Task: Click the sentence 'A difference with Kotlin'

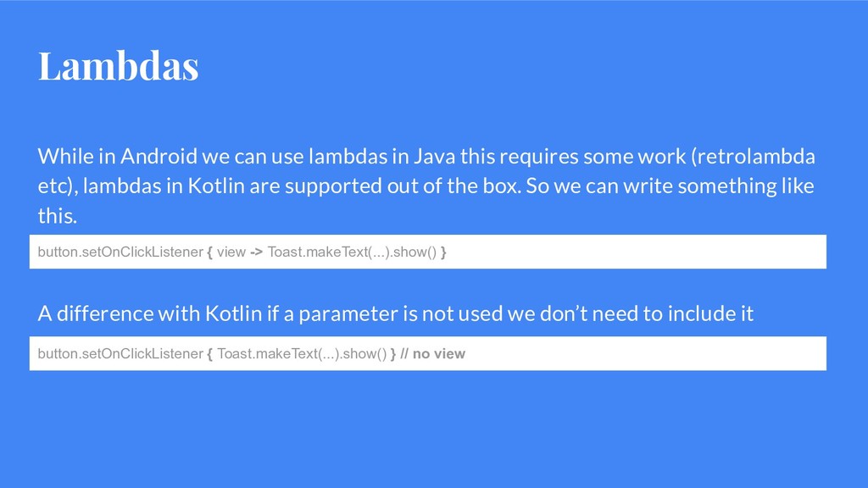Action: [395, 313]
